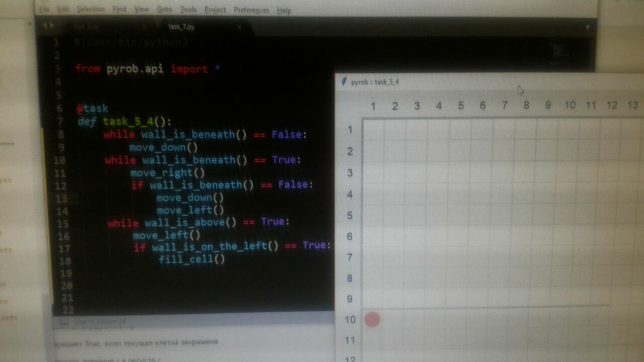The height and width of the screenshot is (362, 644).
Task: Click 'fill_cell()' on line 18
Action: (x=192, y=259)
